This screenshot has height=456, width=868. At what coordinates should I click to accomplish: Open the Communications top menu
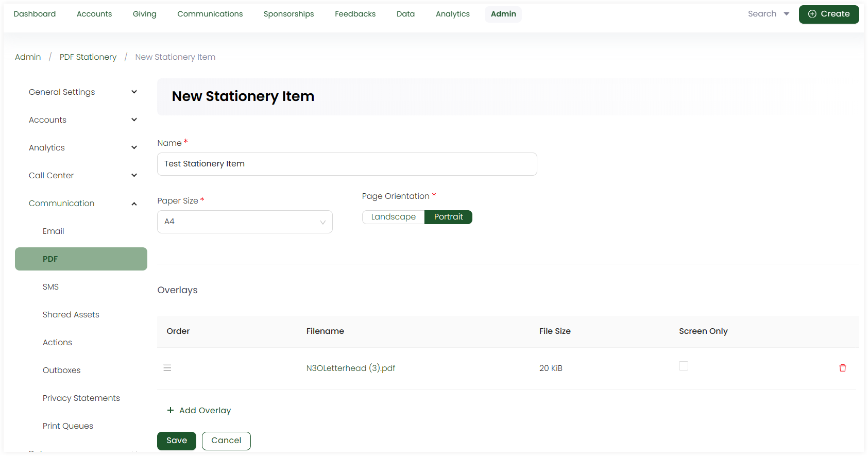pos(210,14)
